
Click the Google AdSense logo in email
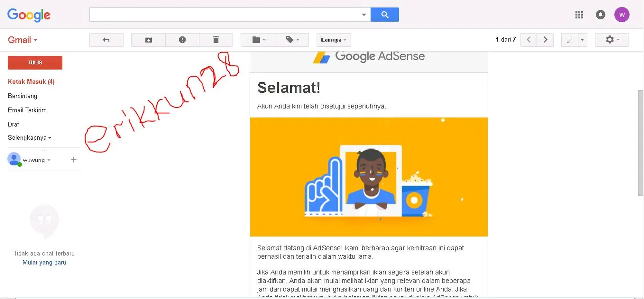369,56
